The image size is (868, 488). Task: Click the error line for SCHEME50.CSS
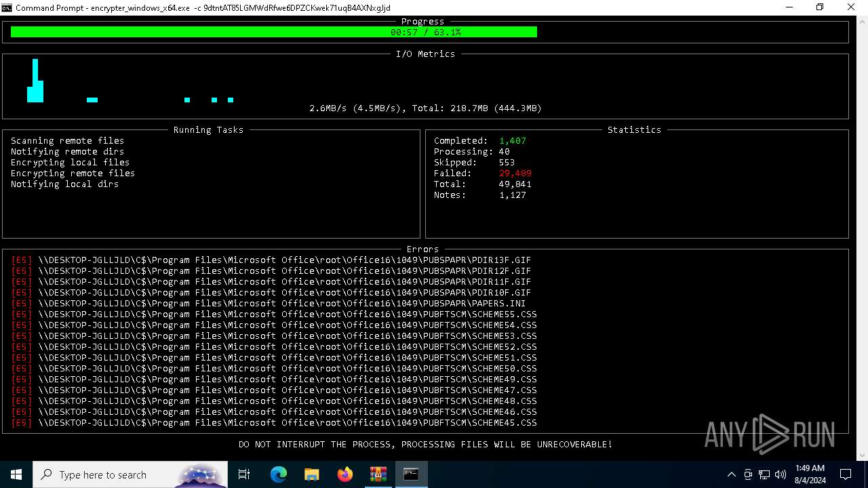pos(274,369)
